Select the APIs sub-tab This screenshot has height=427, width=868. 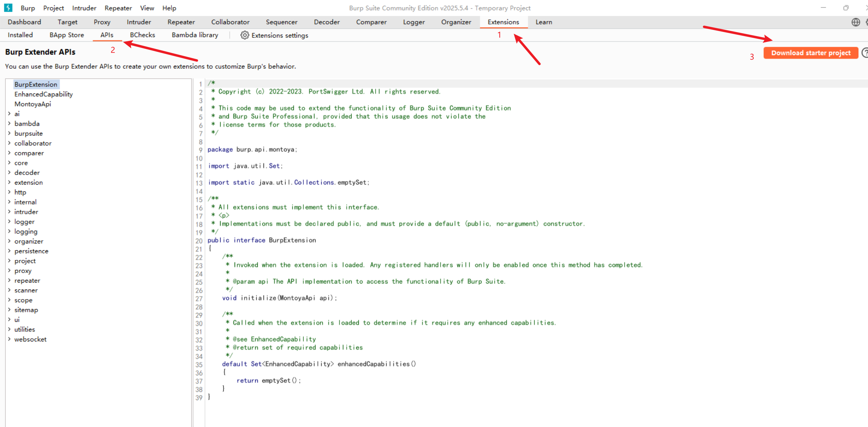tap(107, 35)
